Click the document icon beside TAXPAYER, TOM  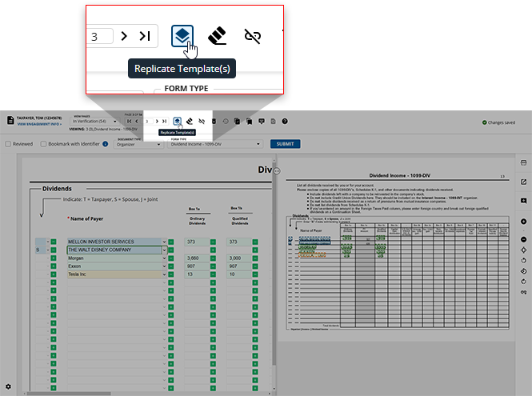coord(10,120)
